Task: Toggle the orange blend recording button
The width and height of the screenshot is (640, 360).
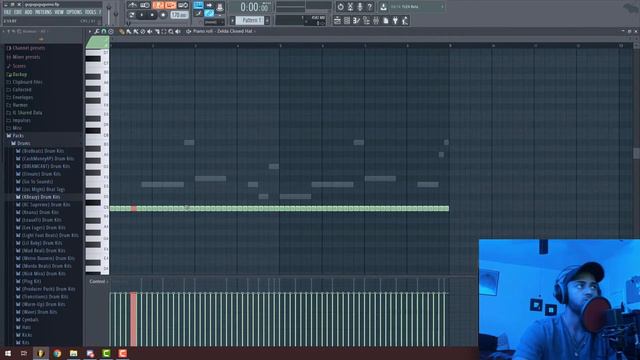Action: click(170, 5)
